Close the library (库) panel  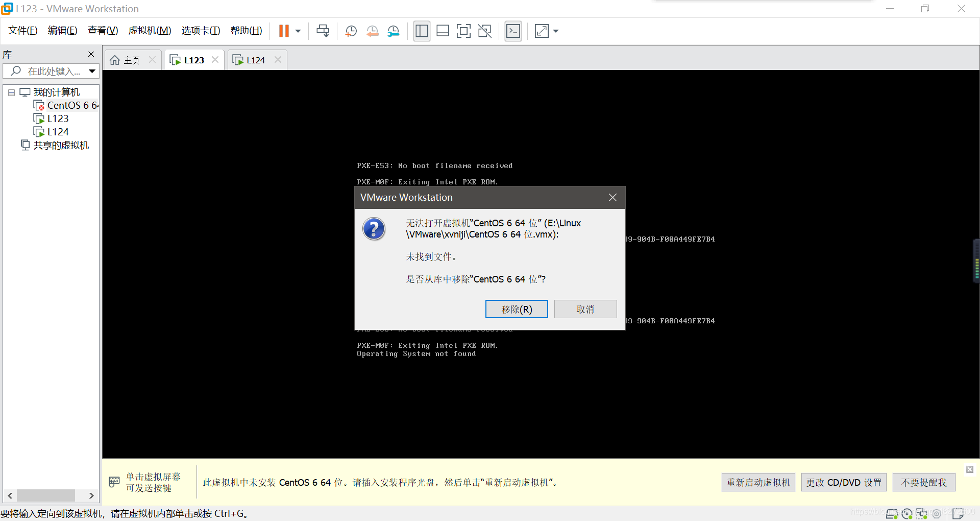click(x=91, y=54)
